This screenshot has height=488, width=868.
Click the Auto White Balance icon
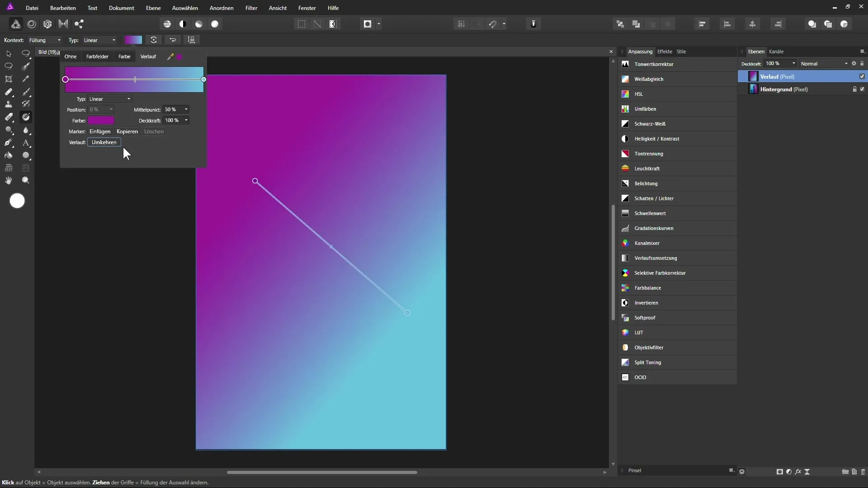(x=215, y=24)
